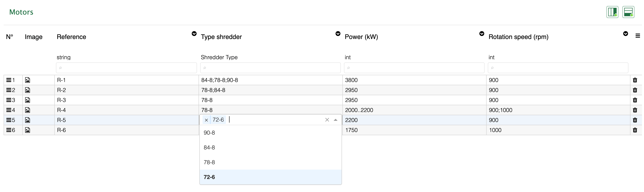Collapse the shredder type options list

[336, 120]
